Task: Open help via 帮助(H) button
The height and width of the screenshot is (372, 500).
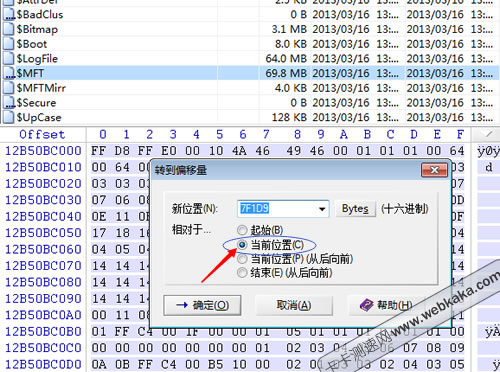Action: [386, 305]
